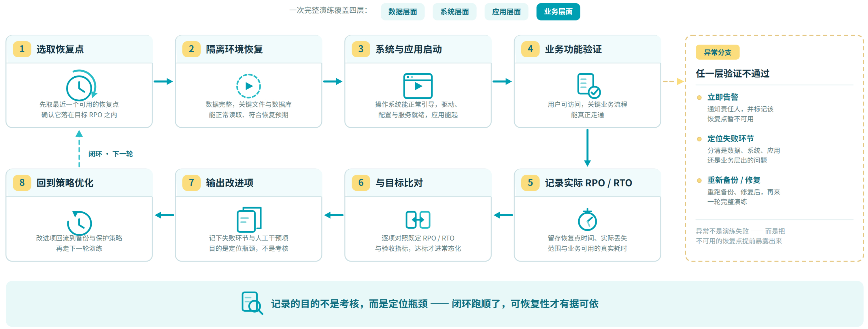
Task: Click step number 5 badge
Action: point(530,183)
